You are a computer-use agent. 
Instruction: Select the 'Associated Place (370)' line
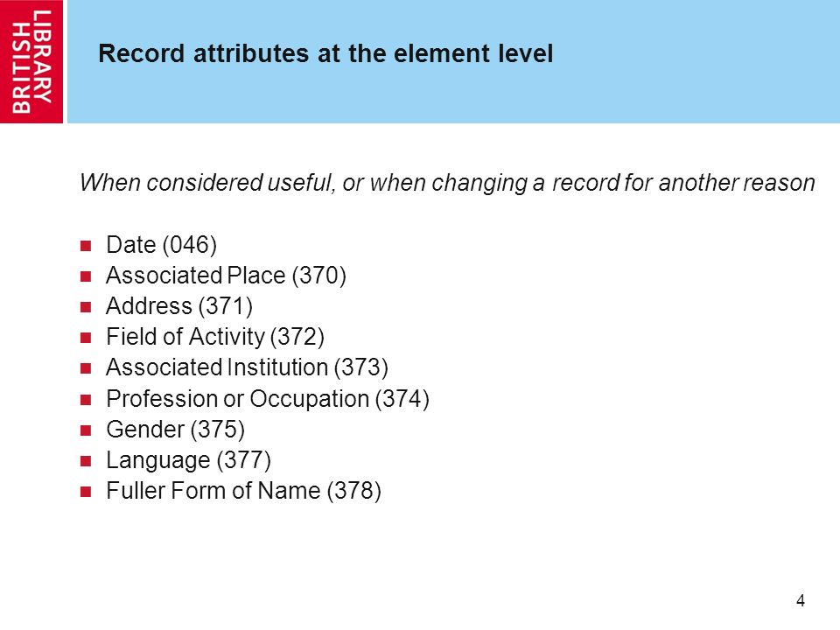(226, 276)
